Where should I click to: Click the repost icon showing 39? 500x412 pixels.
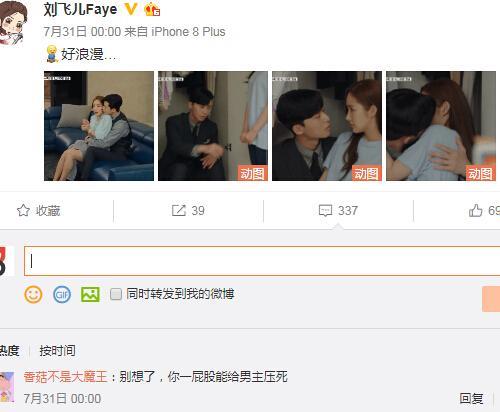[179, 210]
